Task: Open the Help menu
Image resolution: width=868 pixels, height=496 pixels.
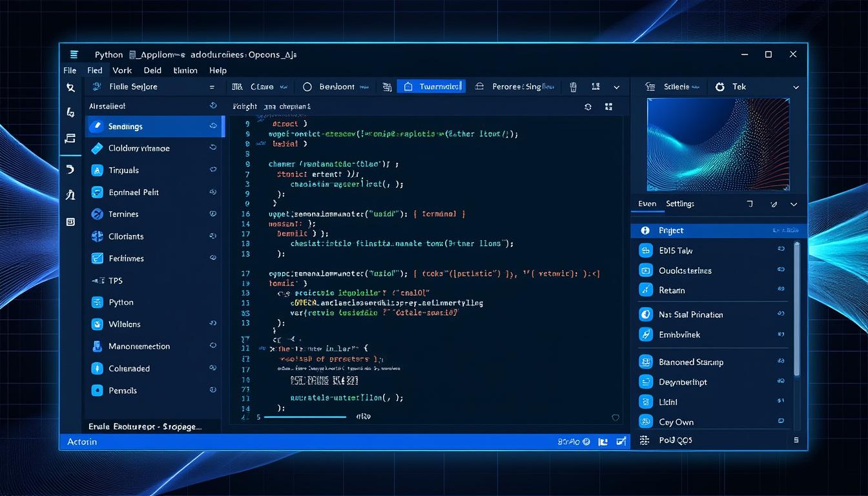Action: (218, 70)
